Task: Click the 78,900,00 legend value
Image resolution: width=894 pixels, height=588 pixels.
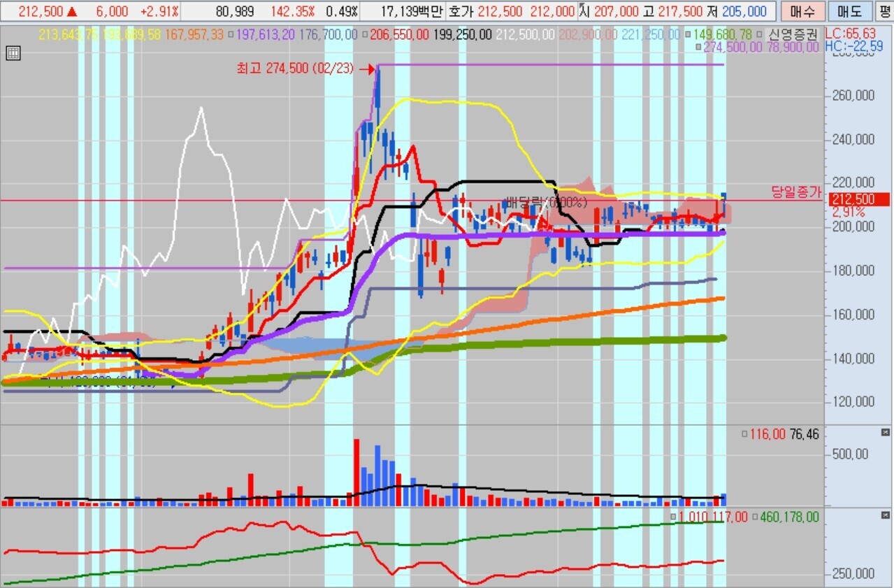Action: coord(794,47)
